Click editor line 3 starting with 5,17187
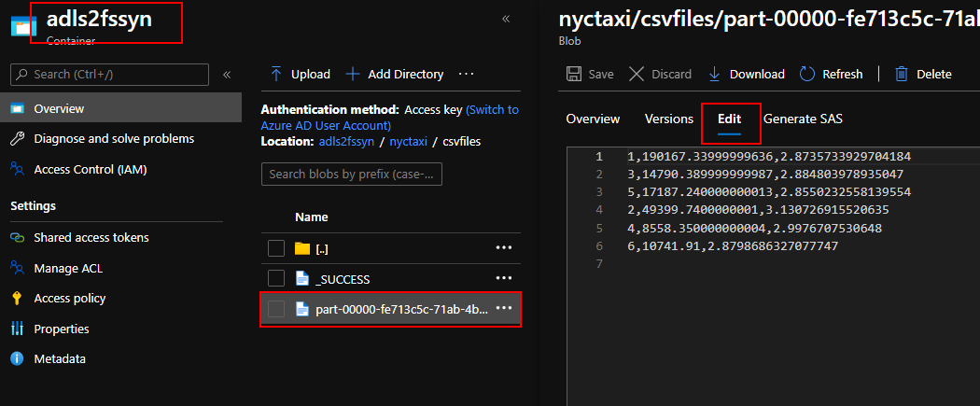Screen dimensions: 980x406 click(x=769, y=191)
